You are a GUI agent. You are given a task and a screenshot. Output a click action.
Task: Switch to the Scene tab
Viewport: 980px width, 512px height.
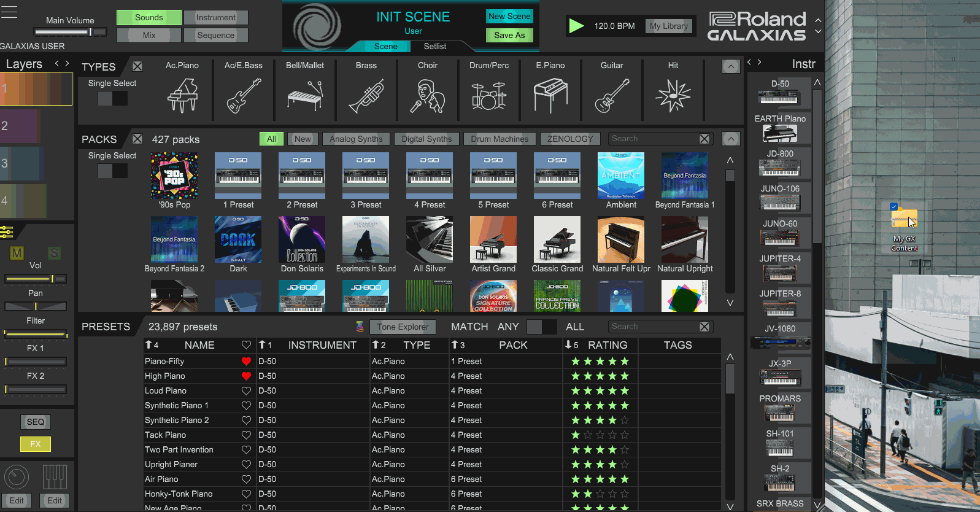[x=386, y=46]
